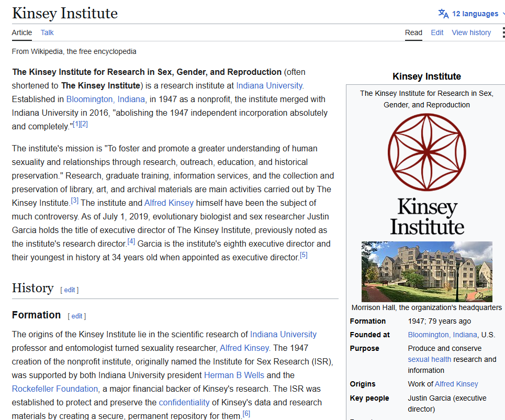This screenshot has height=420, width=505.
Task: Open Alfred Kinsey link in Formation section
Action: point(244,348)
